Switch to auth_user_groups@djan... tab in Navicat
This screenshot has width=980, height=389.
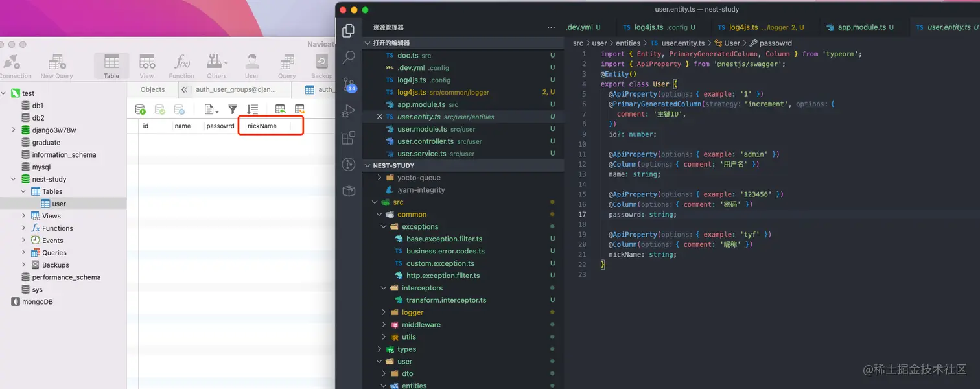coord(236,89)
